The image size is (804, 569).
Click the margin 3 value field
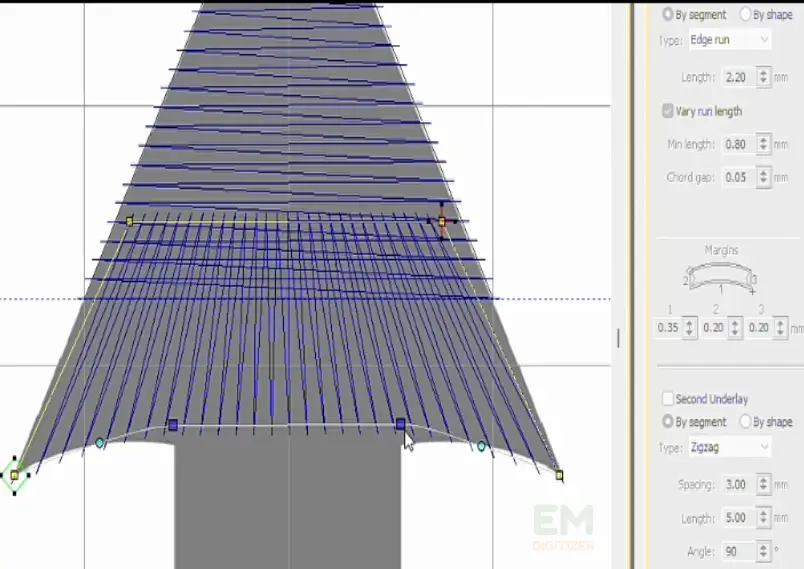click(759, 328)
